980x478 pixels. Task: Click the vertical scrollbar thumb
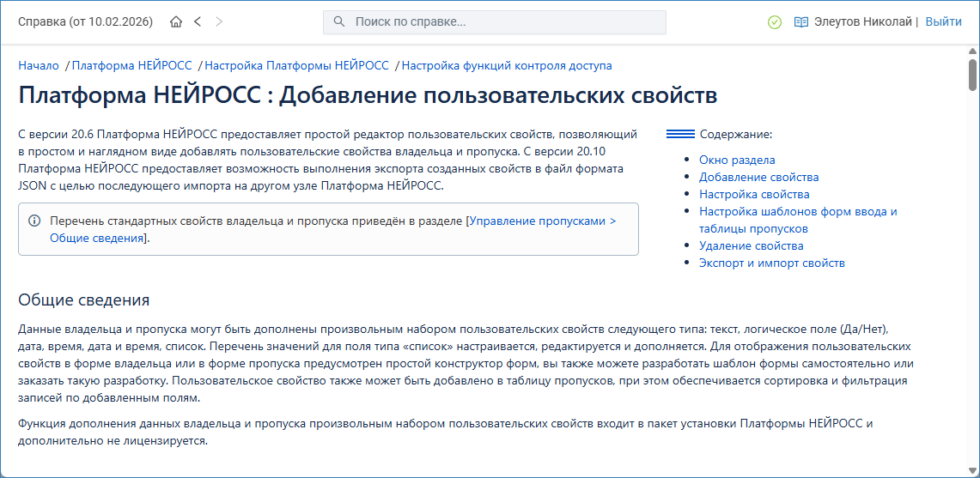972,76
